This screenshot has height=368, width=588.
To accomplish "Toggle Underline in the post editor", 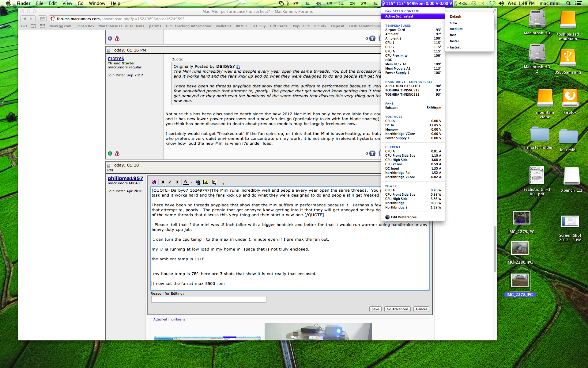I will click(x=177, y=182).
